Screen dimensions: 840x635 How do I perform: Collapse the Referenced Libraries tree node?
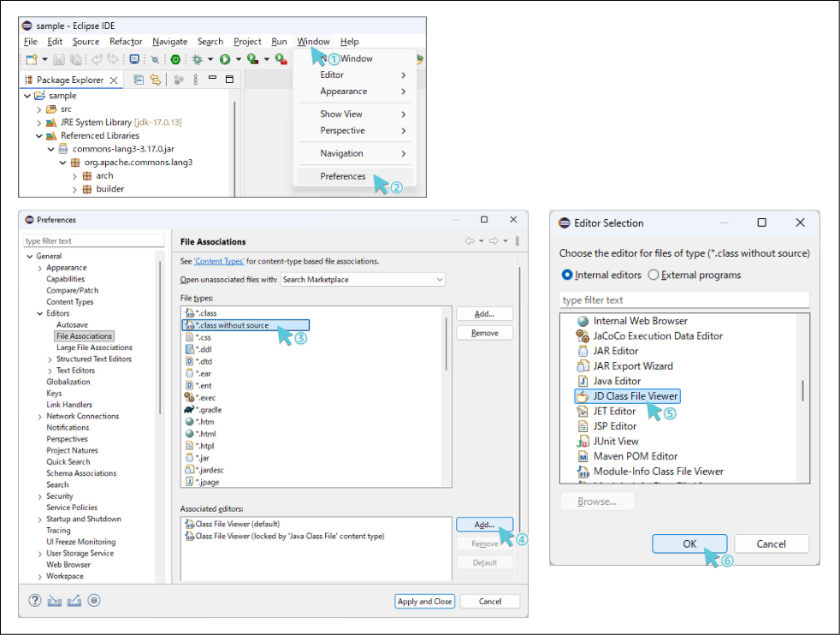click(39, 135)
